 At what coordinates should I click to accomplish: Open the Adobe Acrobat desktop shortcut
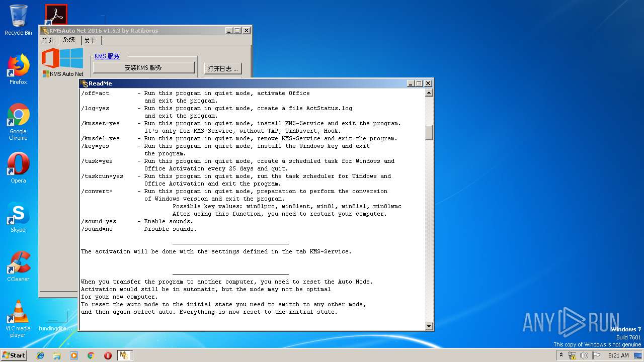[56, 15]
